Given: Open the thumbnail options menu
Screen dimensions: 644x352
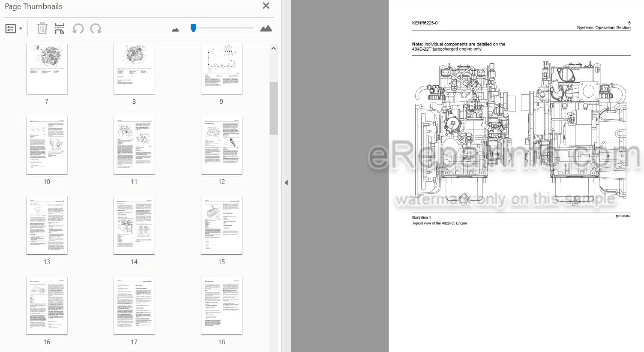Looking at the screenshot, I should point(13,29).
